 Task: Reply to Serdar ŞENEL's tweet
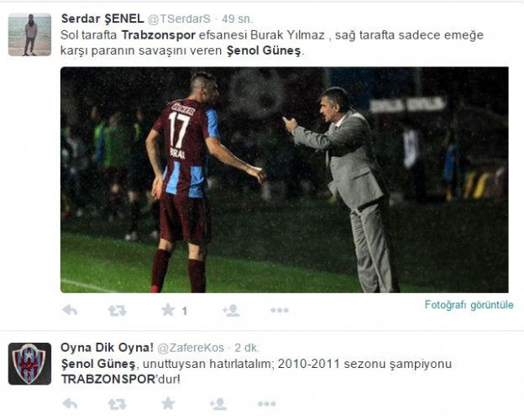tap(70, 311)
